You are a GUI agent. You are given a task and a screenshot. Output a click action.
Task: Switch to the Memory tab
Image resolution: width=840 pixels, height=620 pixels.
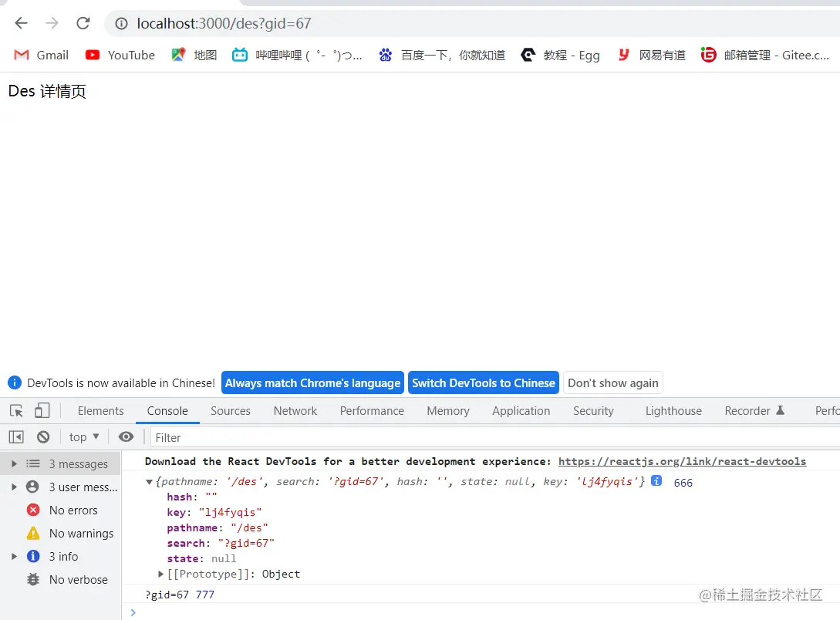pyautogui.click(x=448, y=411)
